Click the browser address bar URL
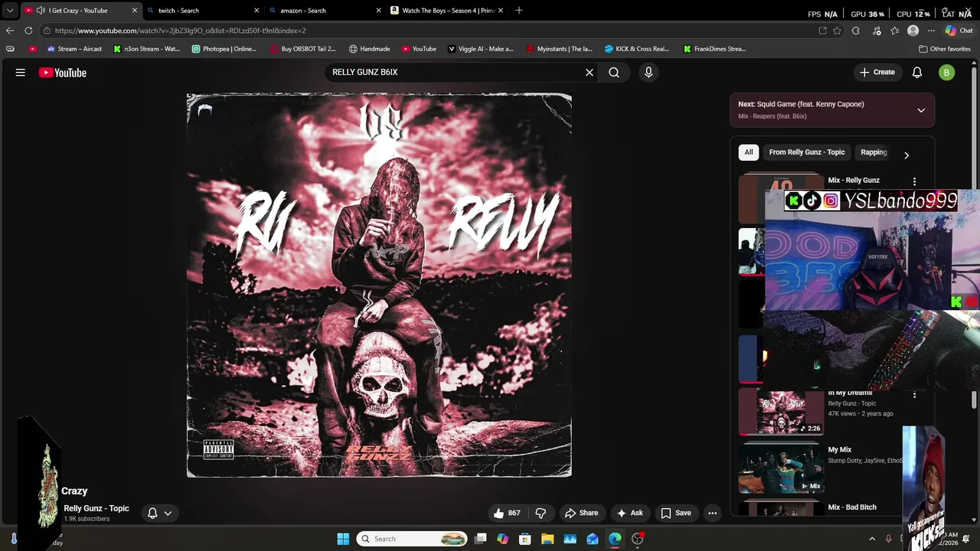 [x=180, y=31]
